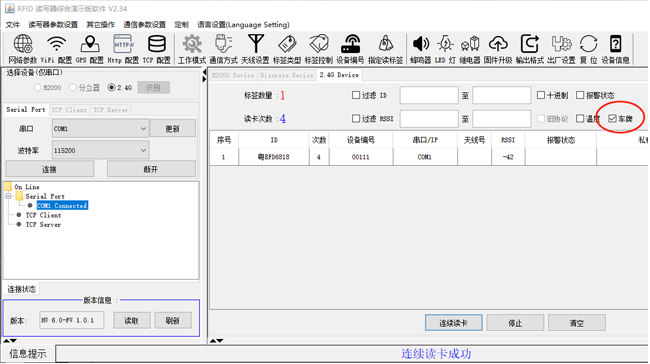
Task: Toggle the 温度 checkbox
Action: click(x=580, y=119)
